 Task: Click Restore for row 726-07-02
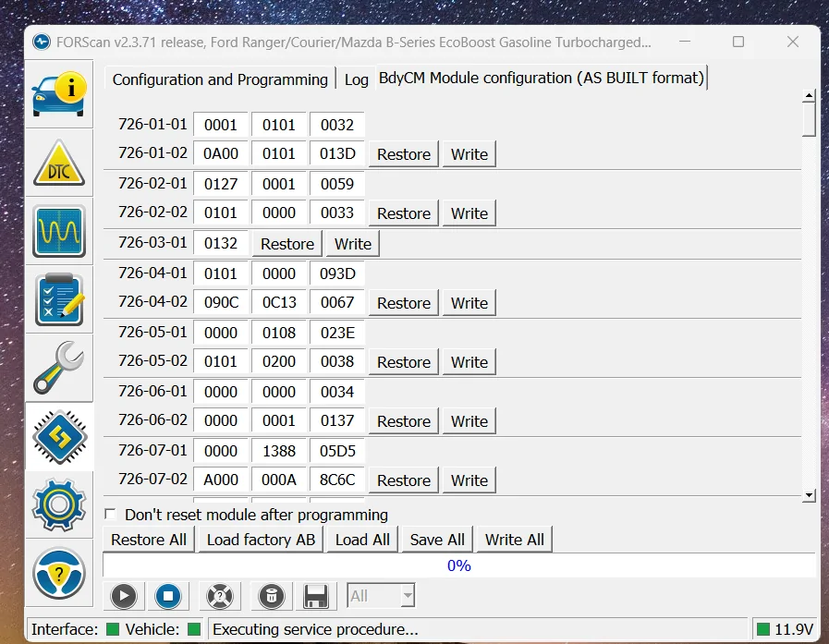coord(403,480)
